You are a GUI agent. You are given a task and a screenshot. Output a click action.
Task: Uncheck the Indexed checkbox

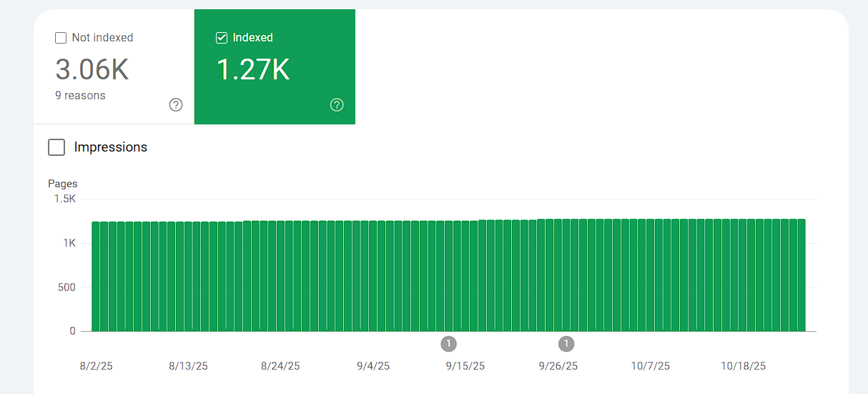coord(222,38)
